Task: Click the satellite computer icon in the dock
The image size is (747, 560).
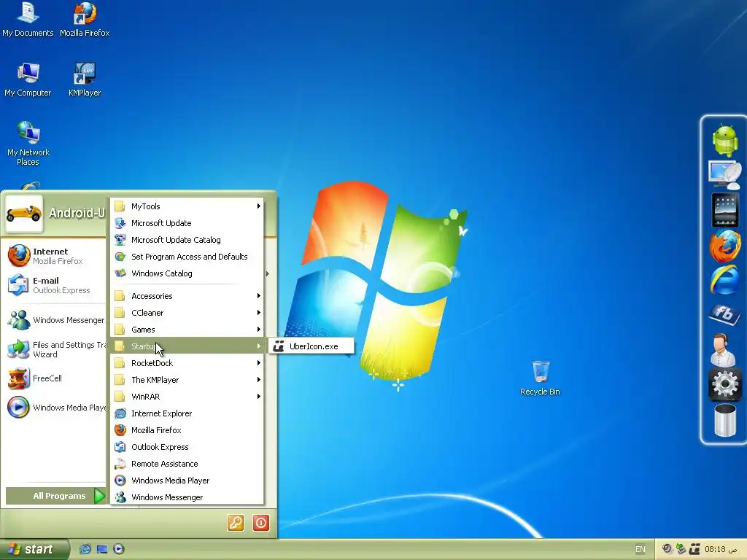Action: [x=725, y=175]
